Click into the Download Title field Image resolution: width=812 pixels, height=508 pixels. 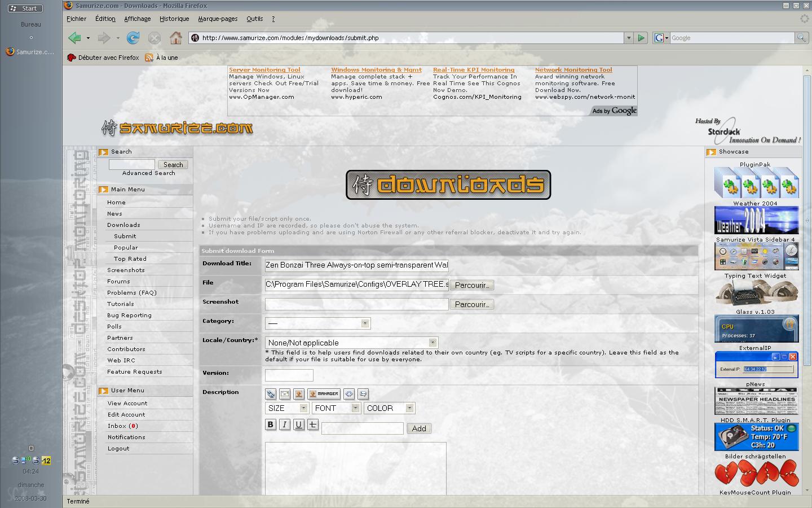(x=357, y=265)
